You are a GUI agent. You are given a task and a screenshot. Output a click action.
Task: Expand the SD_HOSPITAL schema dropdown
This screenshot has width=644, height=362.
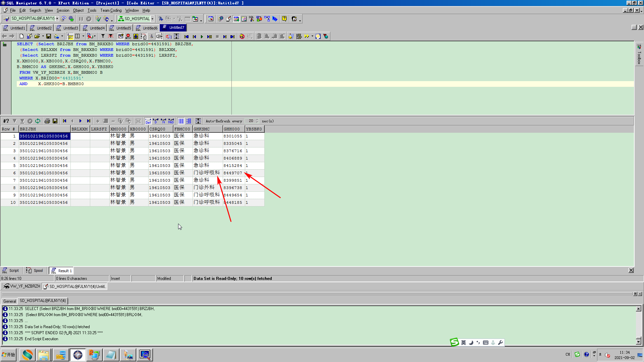(x=152, y=19)
